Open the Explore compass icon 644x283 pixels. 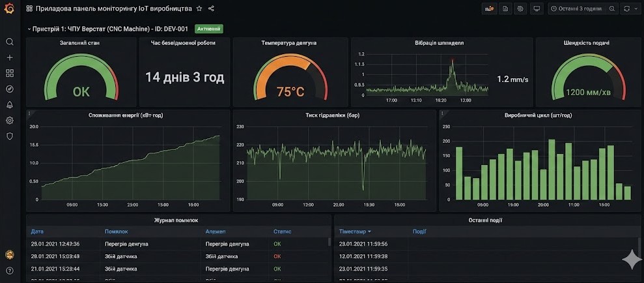(9, 89)
